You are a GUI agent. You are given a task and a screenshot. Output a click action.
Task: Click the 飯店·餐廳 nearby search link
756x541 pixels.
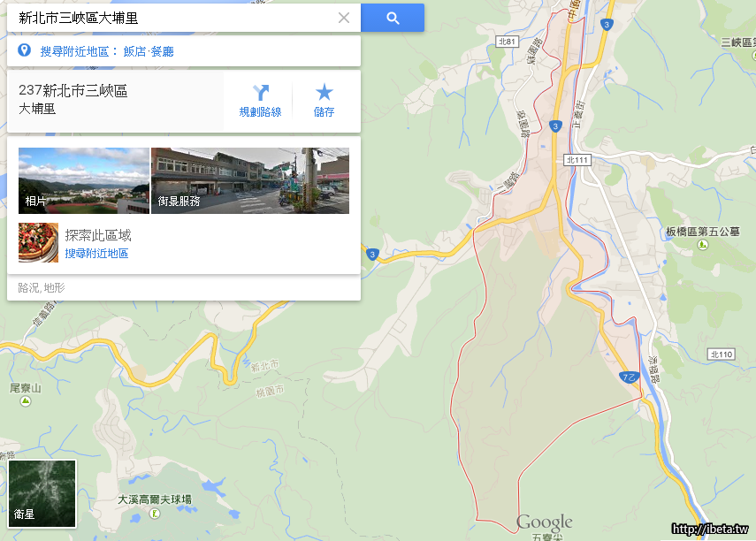tap(149, 51)
